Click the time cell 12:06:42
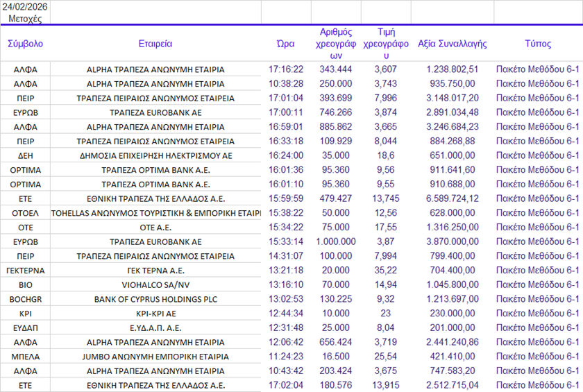Screen dimensions: 583x392 [286, 342]
